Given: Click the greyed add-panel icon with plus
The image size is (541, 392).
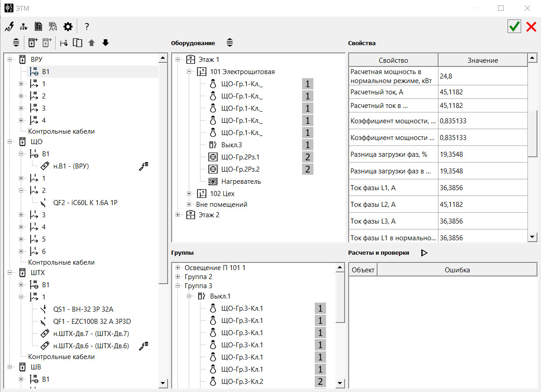Looking at the screenshot, I should (x=47, y=43).
